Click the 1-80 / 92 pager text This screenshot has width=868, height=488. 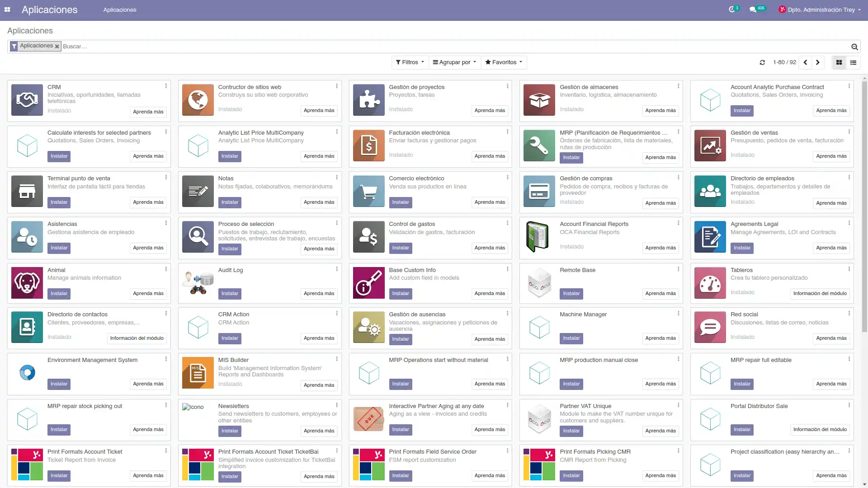[x=784, y=62]
